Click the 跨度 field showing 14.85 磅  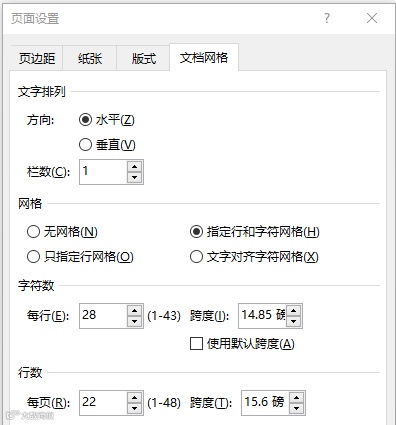(262, 316)
